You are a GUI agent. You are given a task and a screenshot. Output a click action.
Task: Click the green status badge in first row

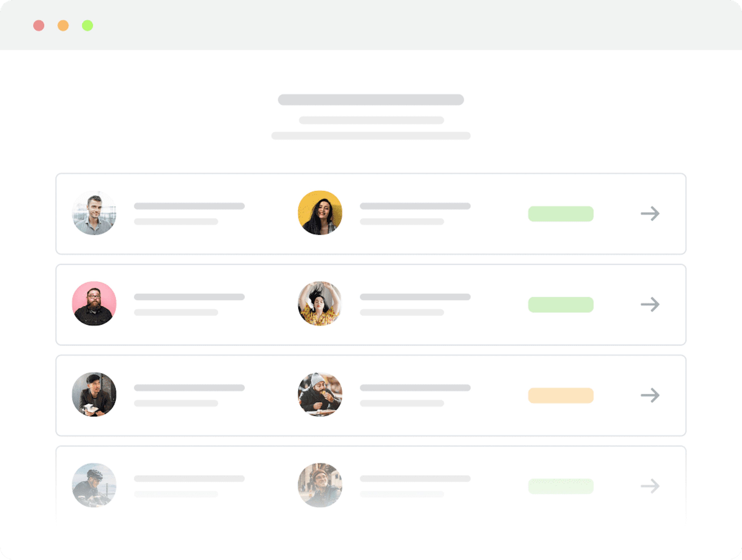click(561, 214)
